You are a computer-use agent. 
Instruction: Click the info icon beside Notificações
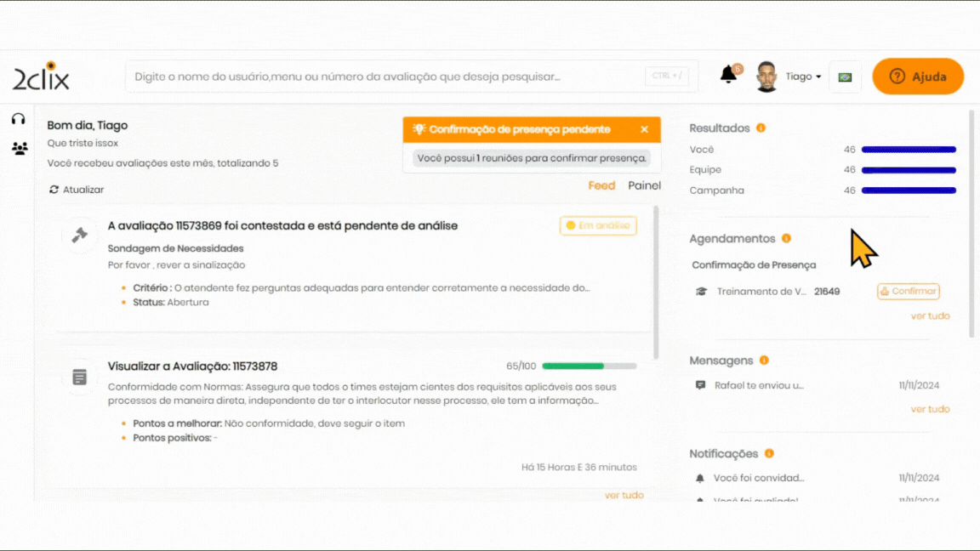(x=769, y=454)
